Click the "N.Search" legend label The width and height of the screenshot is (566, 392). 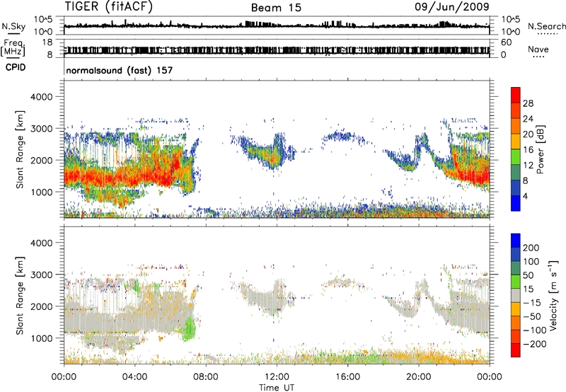coord(547,26)
